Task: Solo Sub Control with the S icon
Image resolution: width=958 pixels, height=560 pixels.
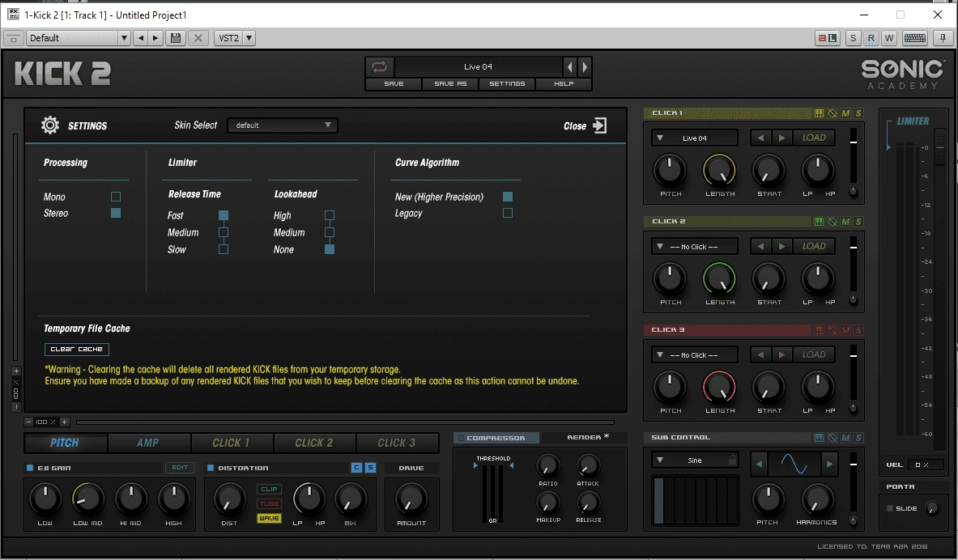Action: pos(858,438)
